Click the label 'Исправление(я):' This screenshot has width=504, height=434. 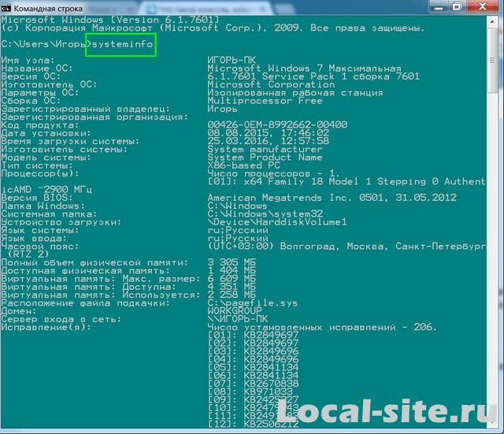(46, 327)
